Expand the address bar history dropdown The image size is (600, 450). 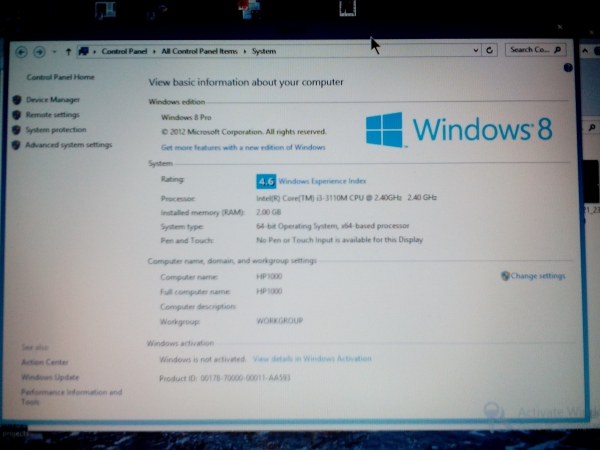coord(476,50)
